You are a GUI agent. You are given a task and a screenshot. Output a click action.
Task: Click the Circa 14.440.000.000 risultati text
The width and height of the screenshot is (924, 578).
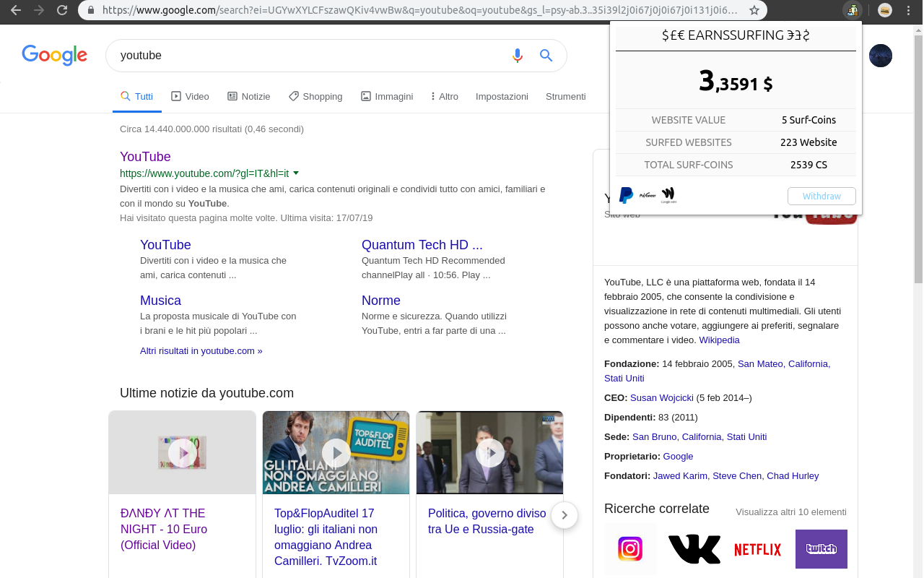(x=212, y=129)
